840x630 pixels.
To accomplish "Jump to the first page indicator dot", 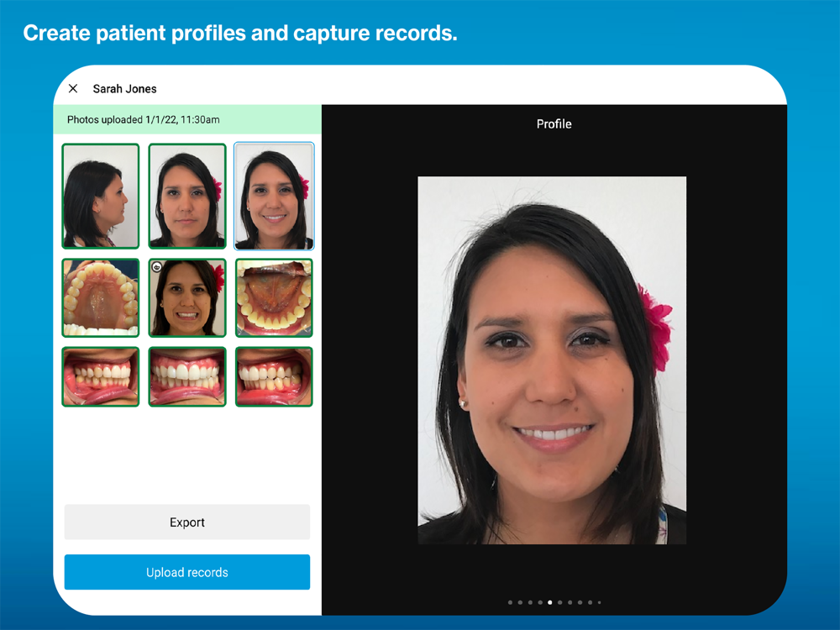I will pos(510,602).
